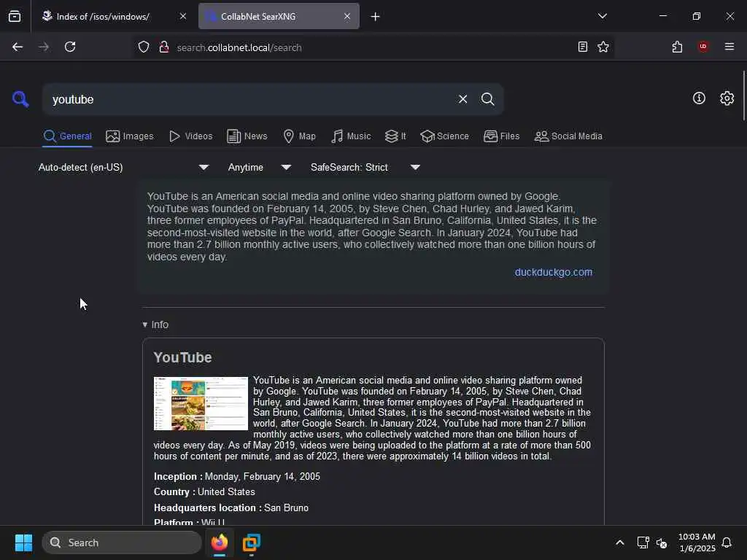Image resolution: width=747 pixels, height=560 pixels.
Task: Switch to Science category
Action: [x=444, y=136]
